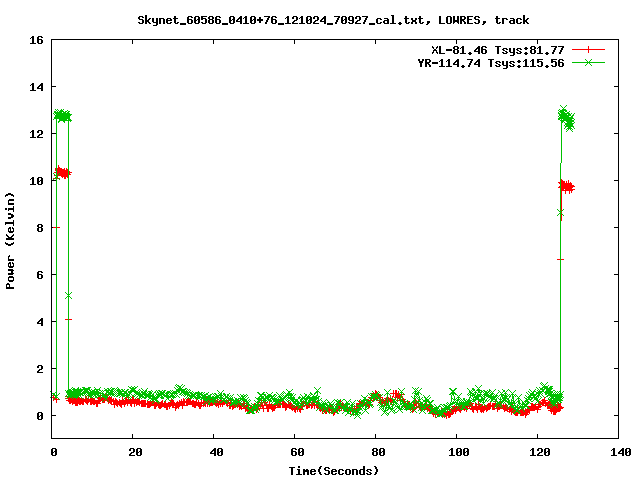This screenshot has height=480, width=640.
Task: Click the y-axis tick label 6
Action: pyautogui.click(x=40, y=275)
